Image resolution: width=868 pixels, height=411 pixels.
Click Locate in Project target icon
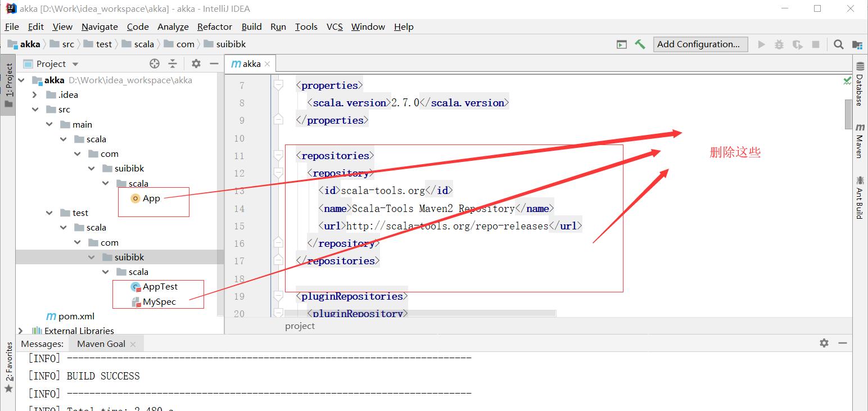click(x=155, y=64)
